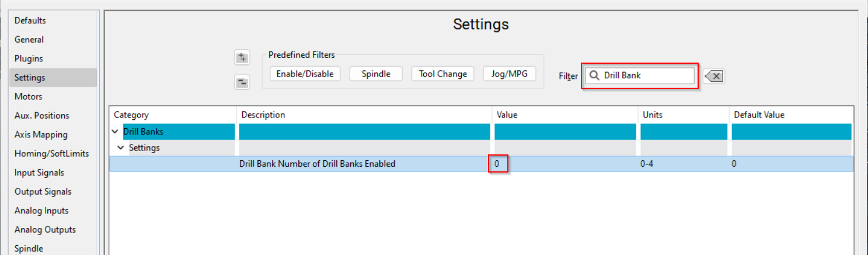The image size is (868, 255).
Task: Edit the Drill Banks Enabled value cell
Action: click(497, 164)
